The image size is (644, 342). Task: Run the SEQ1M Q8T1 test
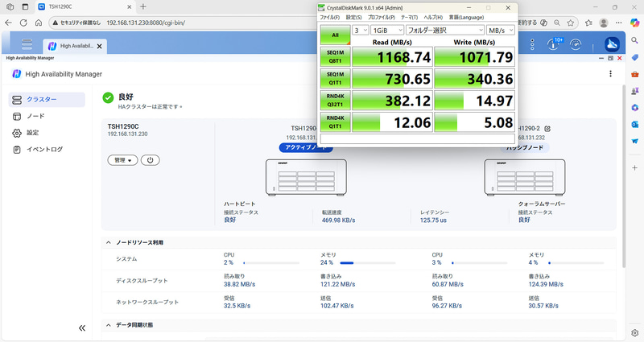[x=335, y=56]
